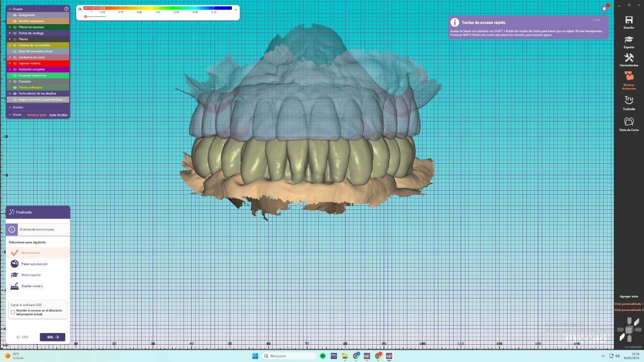Hide the Antagonista group via eye icon
The image size is (644, 362).
pyautogui.click(x=15, y=15)
